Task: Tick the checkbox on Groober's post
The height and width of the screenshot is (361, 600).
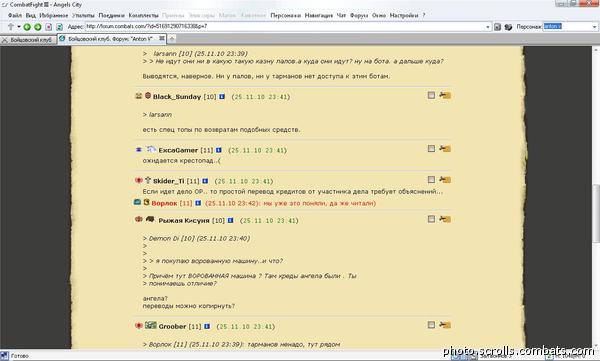Action: tap(431, 325)
